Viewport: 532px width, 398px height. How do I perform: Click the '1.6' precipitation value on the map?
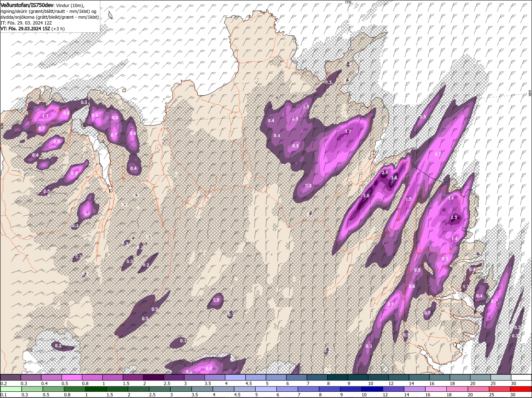click(451, 199)
